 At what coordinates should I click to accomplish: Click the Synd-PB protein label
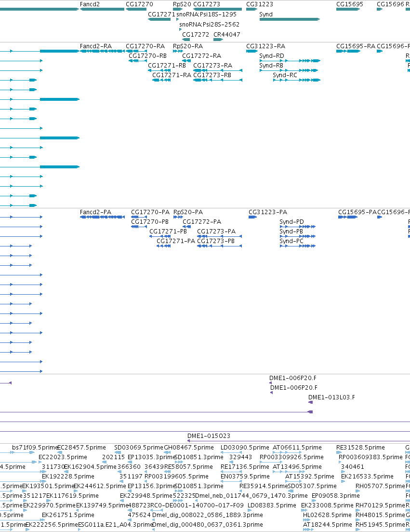click(291, 232)
